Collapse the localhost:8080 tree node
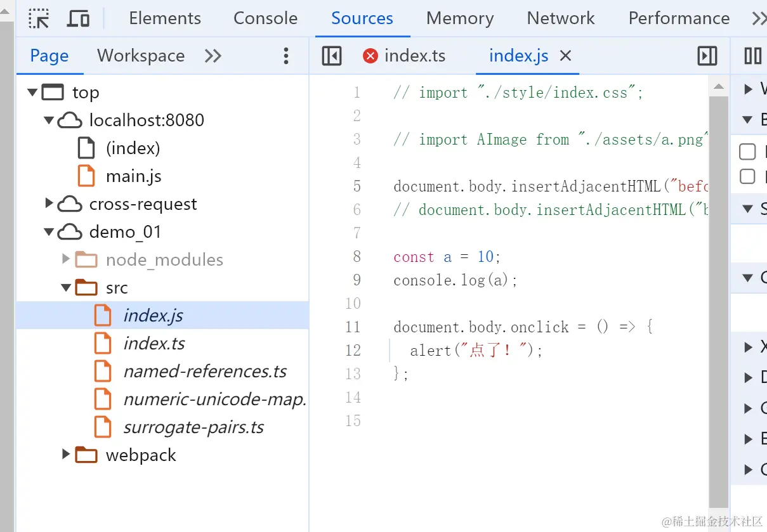Screen dimensions: 767x532 pos(49,120)
